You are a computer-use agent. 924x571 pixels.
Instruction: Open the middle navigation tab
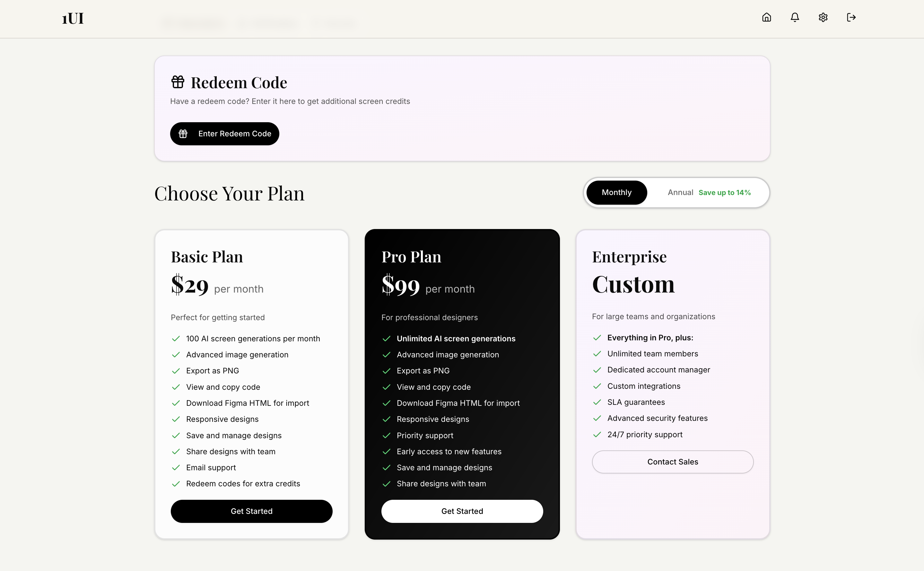pyautogui.click(x=268, y=23)
